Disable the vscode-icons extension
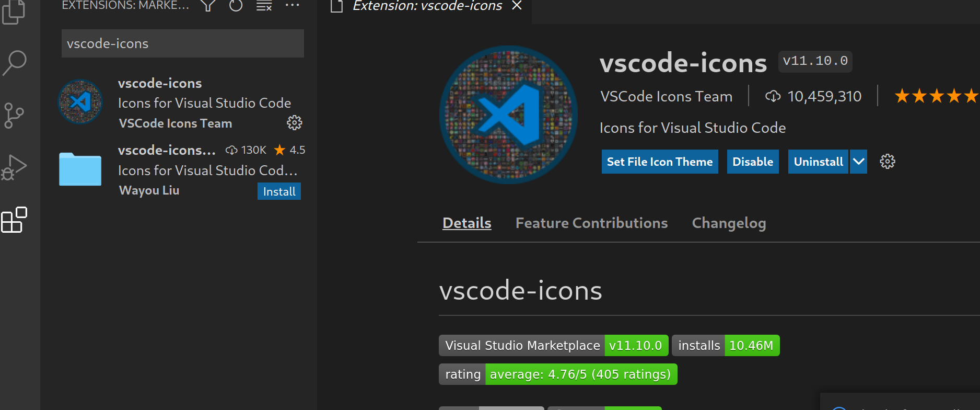Image resolution: width=980 pixels, height=410 pixels. [753, 162]
